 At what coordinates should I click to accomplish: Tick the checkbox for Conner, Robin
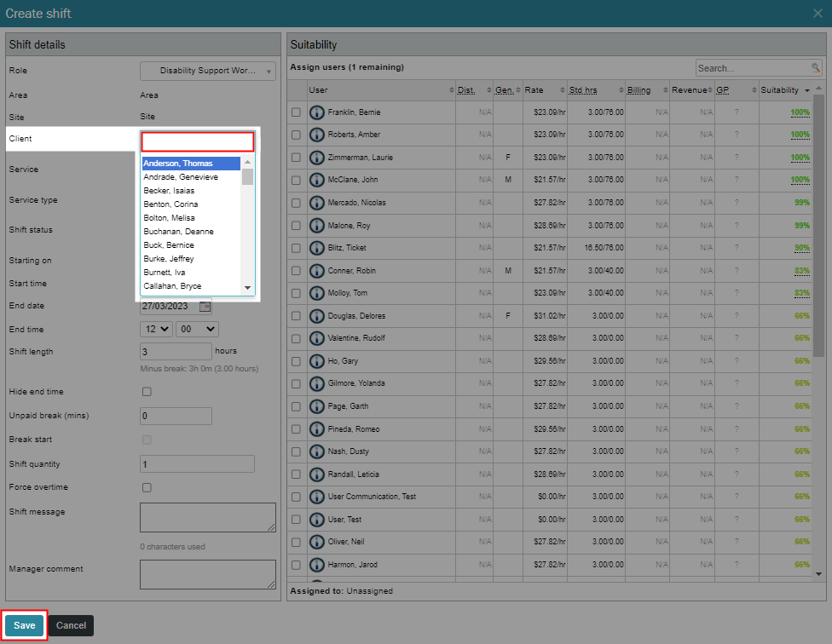click(x=296, y=271)
